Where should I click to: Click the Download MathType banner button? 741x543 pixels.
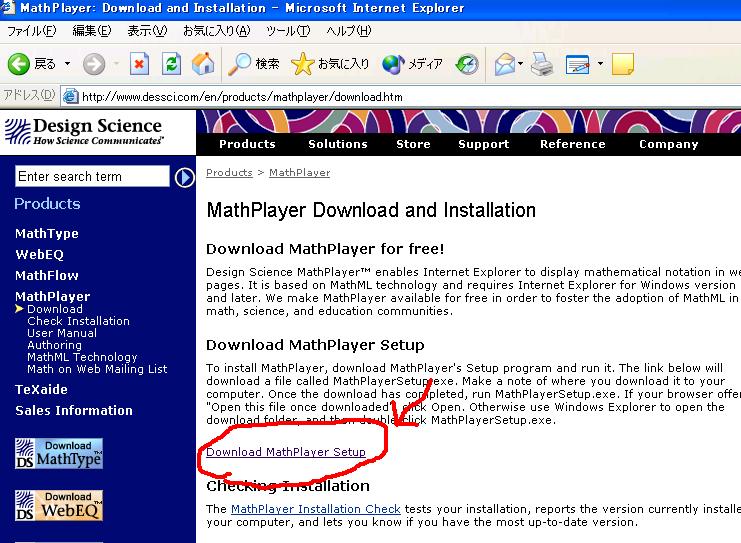coord(59,453)
